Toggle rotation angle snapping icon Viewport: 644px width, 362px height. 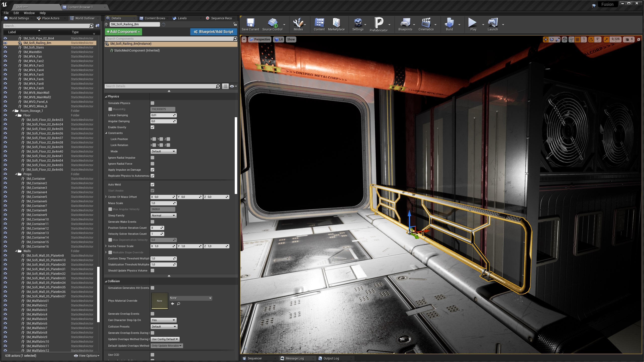(x=591, y=39)
